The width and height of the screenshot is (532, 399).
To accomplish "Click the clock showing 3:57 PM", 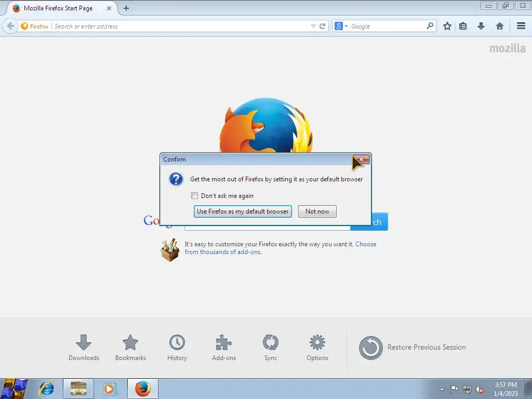I will tap(506, 389).
